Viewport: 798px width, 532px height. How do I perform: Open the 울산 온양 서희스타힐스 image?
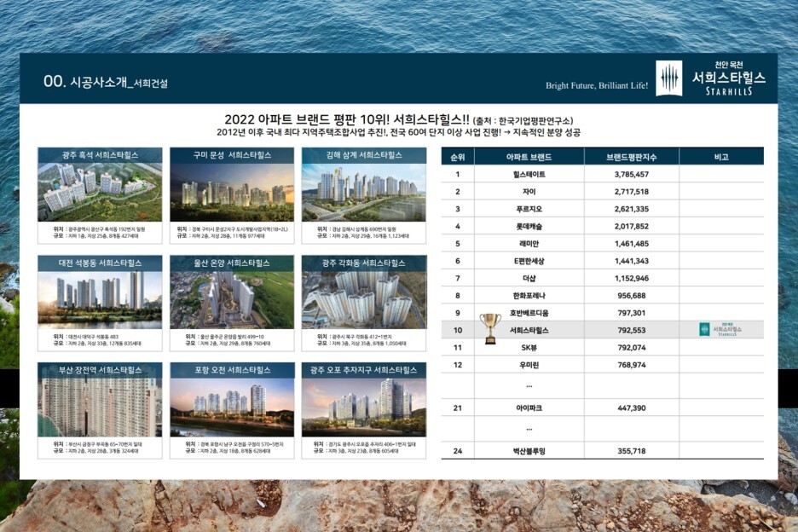click(232, 300)
